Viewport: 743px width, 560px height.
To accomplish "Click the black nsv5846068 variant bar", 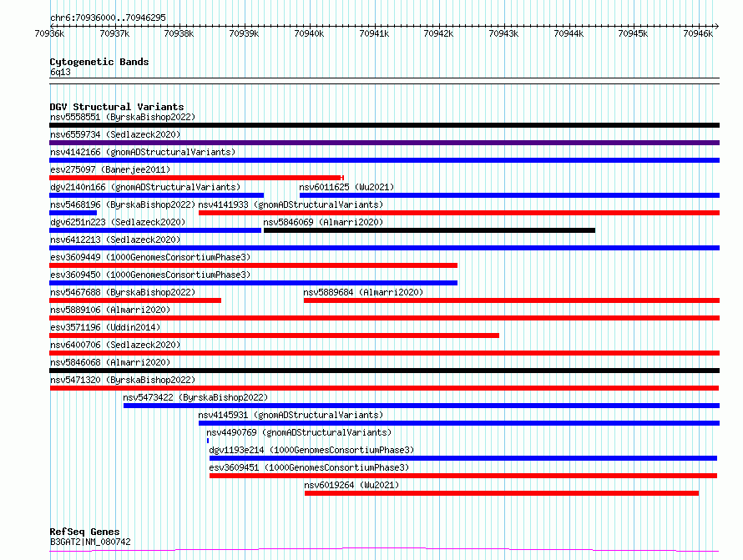I will (x=384, y=371).
